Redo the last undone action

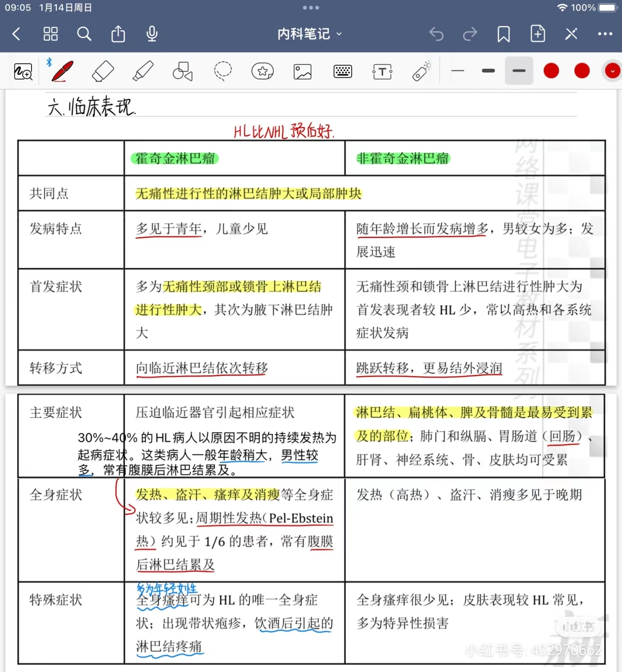[470, 34]
